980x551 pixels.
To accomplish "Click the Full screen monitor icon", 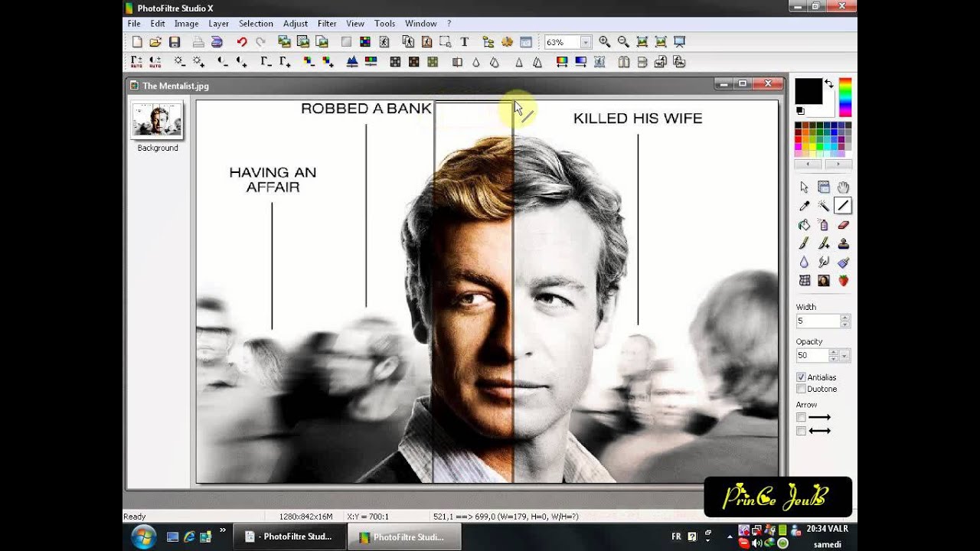I will click(x=679, y=42).
